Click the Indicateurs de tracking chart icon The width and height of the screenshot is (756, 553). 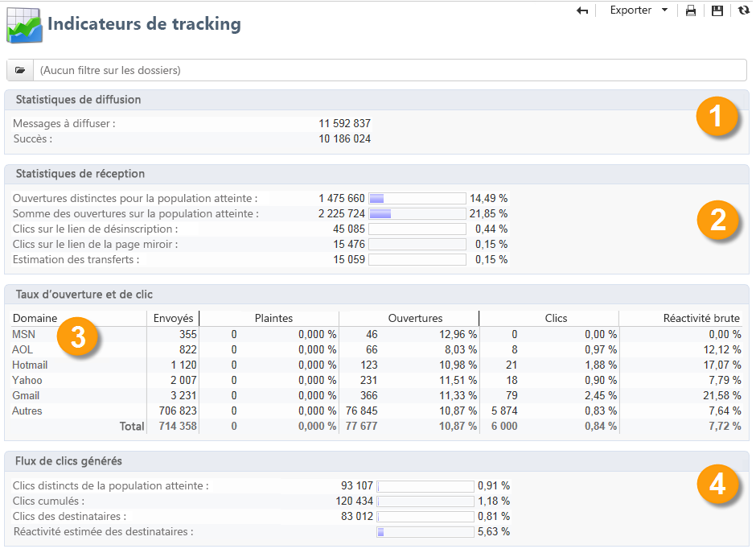[24, 25]
